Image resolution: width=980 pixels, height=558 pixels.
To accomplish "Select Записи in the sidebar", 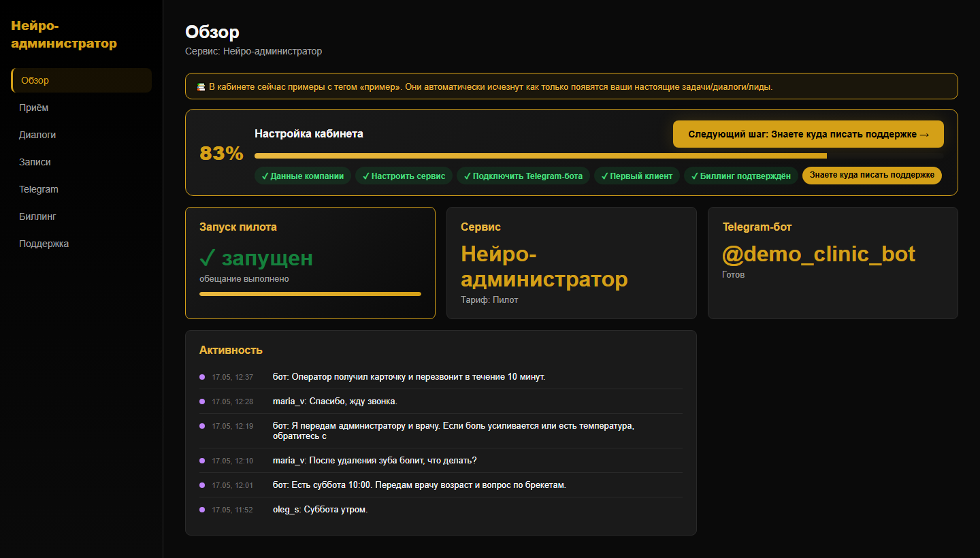I will pyautogui.click(x=82, y=162).
